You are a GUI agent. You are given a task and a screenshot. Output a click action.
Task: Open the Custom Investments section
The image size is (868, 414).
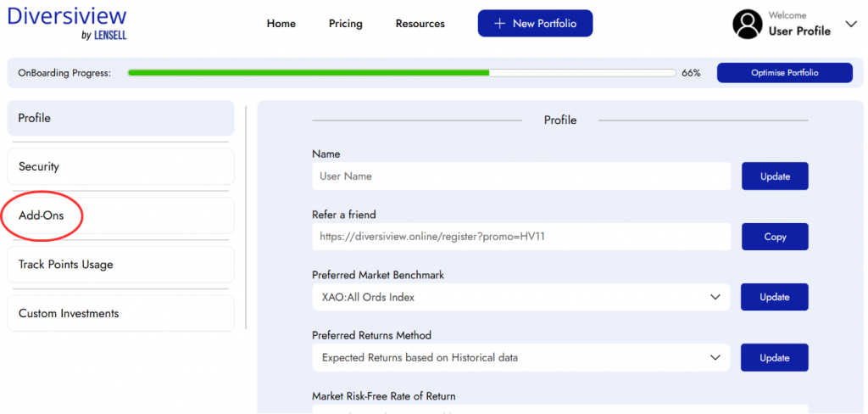tap(120, 314)
